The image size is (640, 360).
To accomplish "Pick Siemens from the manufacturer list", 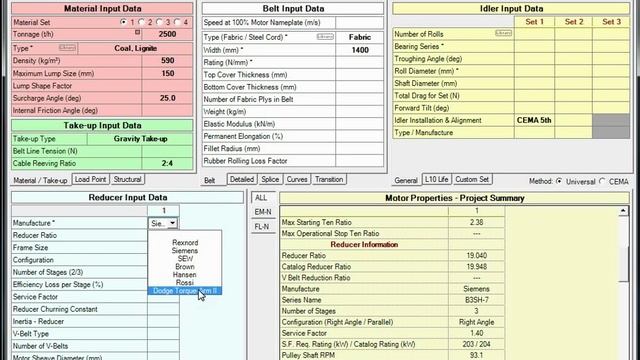I will [185, 251].
